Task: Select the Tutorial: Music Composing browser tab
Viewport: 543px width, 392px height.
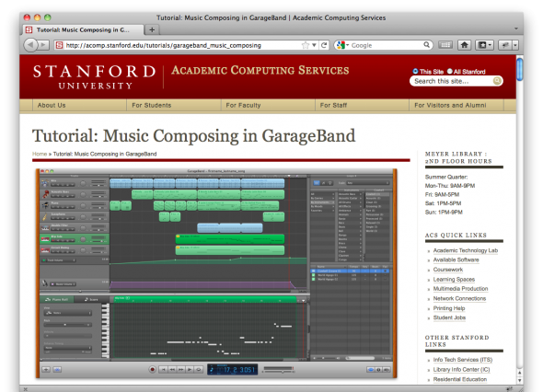Action: click(x=83, y=29)
